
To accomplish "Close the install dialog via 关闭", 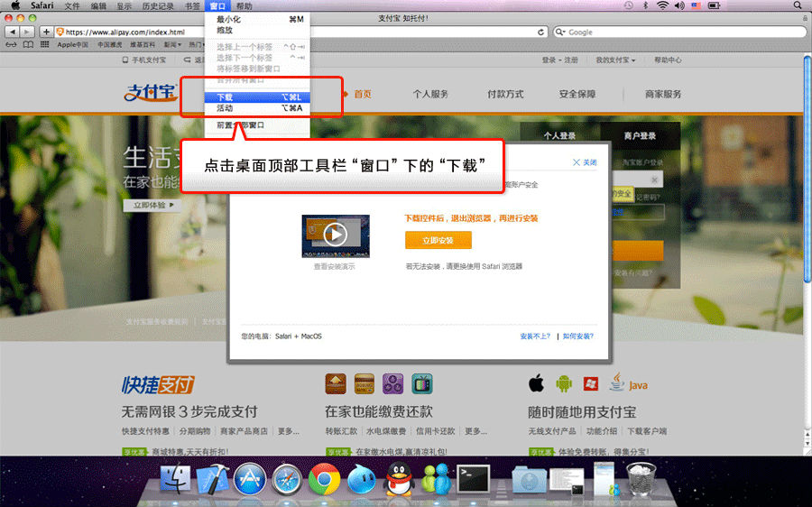I will pos(585,162).
